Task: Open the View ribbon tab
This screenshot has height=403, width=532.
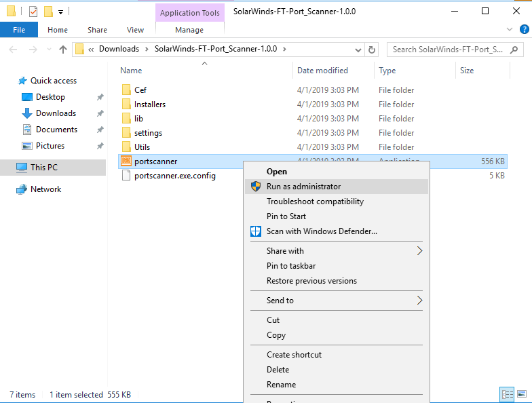Action: tap(136, 30)
